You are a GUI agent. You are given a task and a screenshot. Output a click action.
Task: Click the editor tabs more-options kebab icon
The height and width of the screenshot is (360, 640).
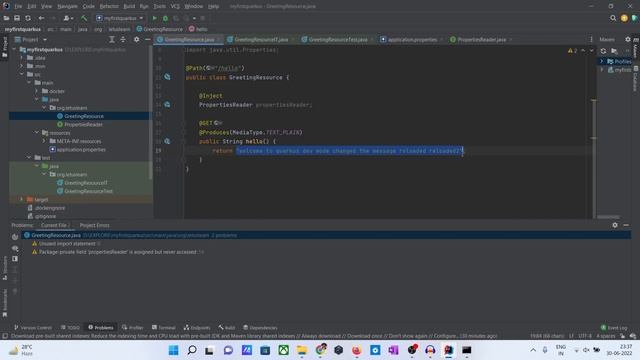pyautogui.click(x=591, y=40)
